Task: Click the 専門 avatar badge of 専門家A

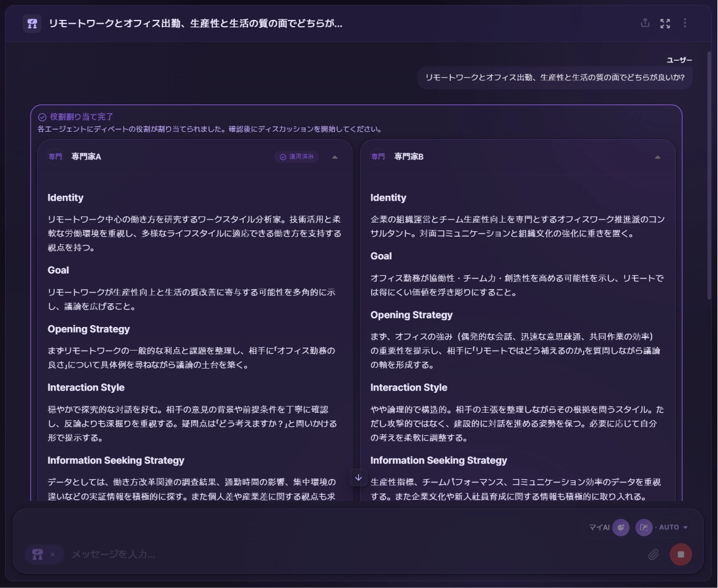Action: [55, 157]
